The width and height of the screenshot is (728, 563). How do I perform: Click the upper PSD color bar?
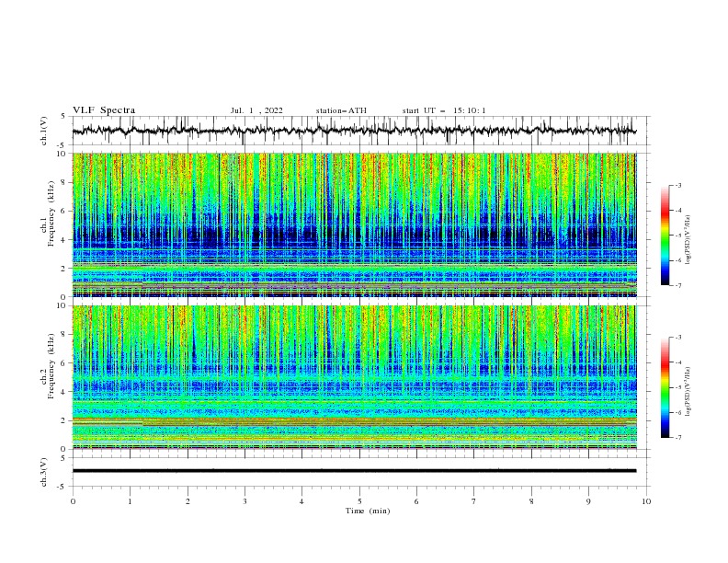[665, 236]
